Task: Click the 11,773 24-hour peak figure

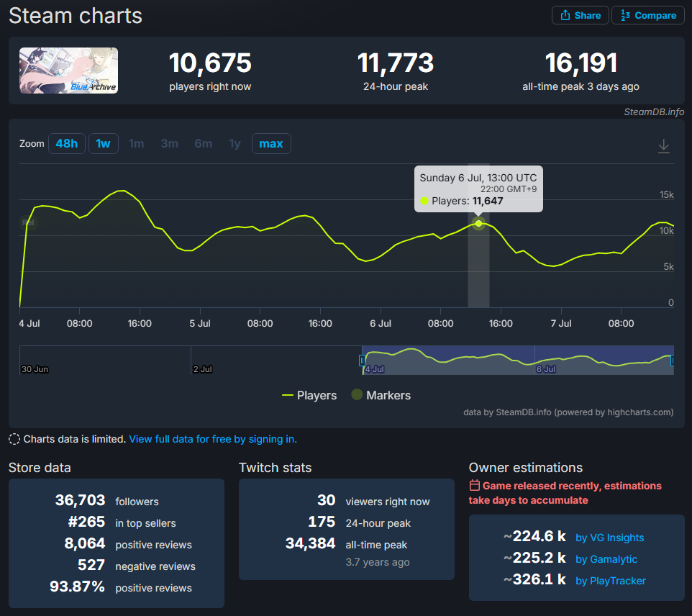Action: click(x=396, y=63)
